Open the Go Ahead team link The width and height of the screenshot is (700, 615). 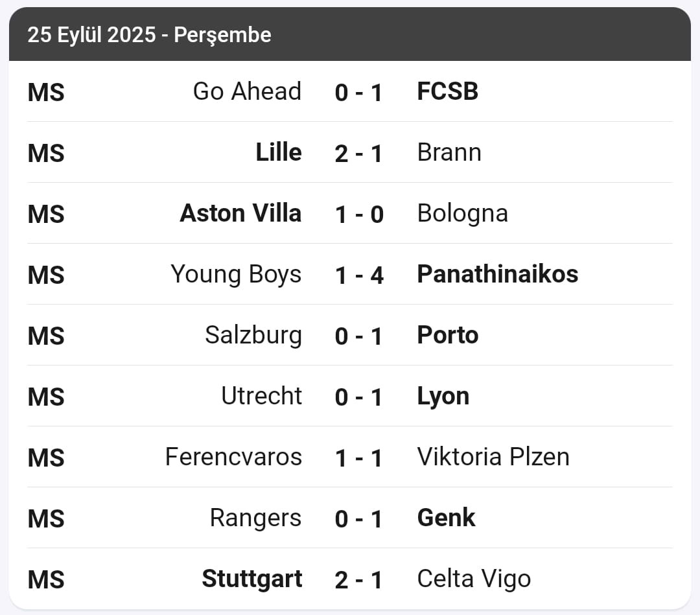pyautogui.click(x=248, y=91)
